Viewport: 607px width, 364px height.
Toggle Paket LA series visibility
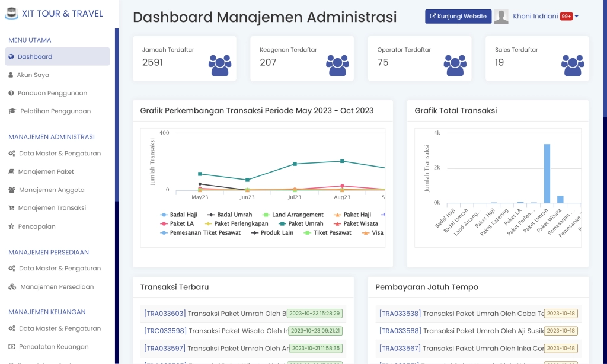178,224
